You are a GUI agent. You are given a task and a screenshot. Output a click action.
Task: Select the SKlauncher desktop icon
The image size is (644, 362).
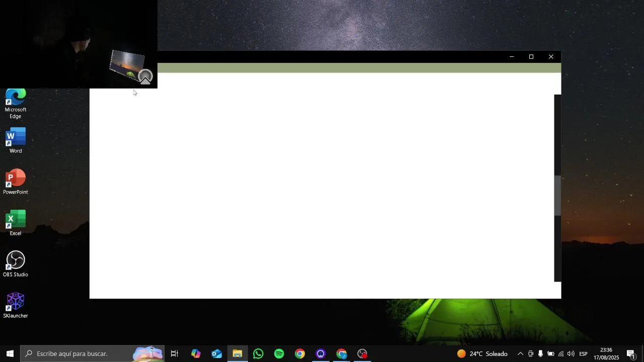pyautogui.click(x=16, y=306)
